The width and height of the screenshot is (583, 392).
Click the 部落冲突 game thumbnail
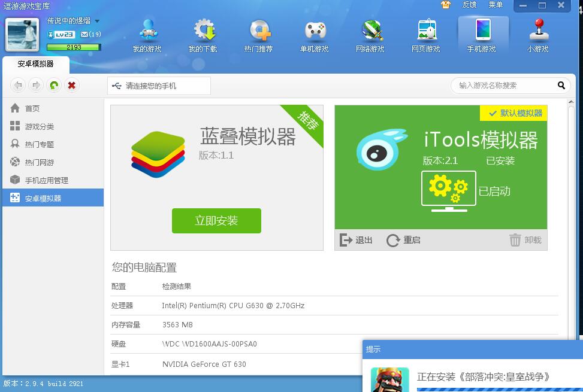389,380
